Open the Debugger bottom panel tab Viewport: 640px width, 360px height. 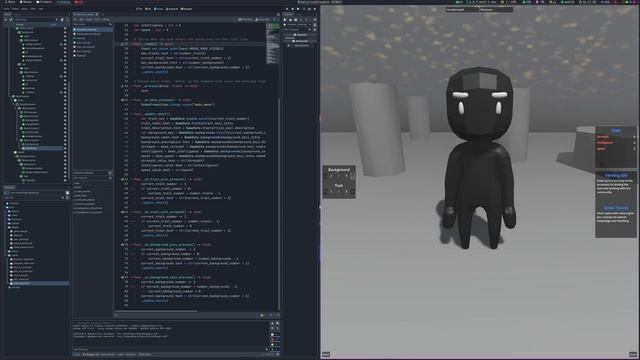91,354
